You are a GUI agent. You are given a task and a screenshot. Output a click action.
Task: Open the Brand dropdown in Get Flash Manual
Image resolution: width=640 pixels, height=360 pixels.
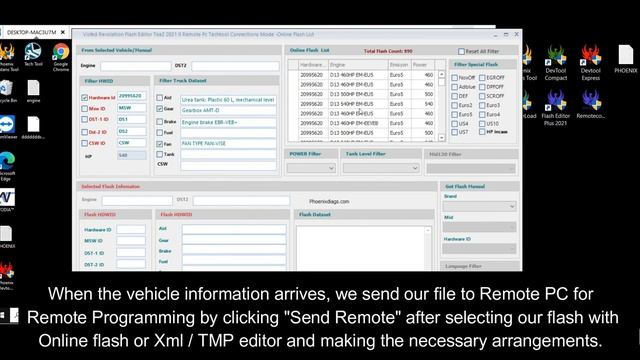tap(479, 207)
